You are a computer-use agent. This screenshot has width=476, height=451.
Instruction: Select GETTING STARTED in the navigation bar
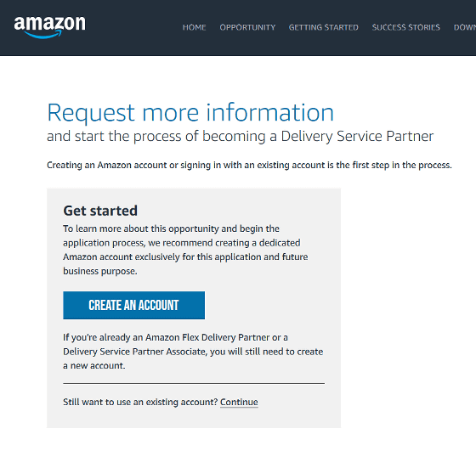coord(324,27)
